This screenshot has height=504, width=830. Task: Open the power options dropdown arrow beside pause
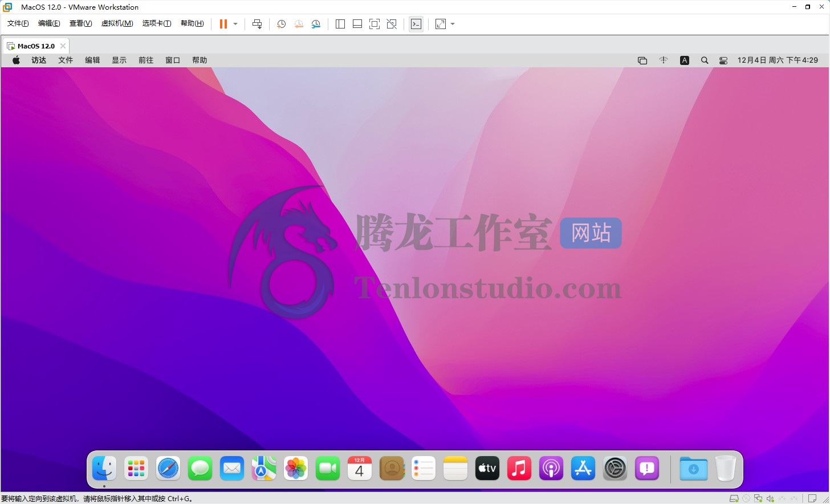pos(235,24)
